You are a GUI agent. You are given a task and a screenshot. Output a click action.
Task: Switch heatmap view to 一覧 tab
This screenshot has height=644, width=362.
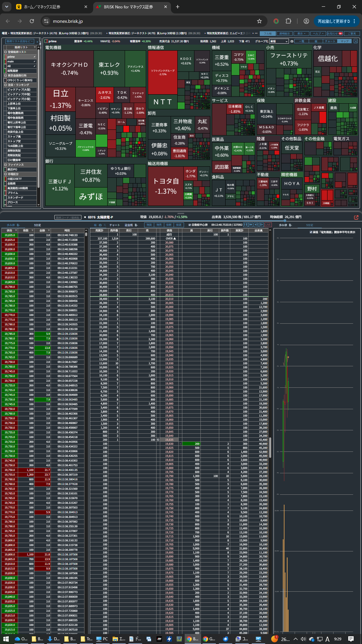point(301,41)
